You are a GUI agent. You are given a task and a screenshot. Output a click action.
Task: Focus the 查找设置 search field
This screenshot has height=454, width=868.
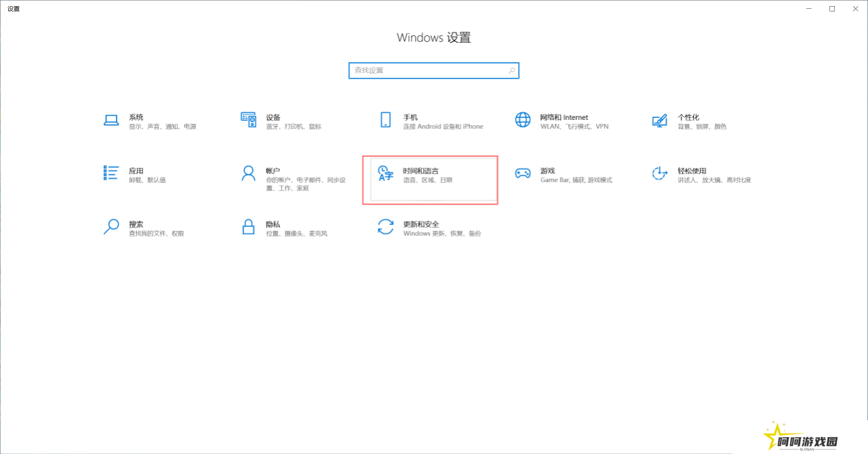pos(434,70)
